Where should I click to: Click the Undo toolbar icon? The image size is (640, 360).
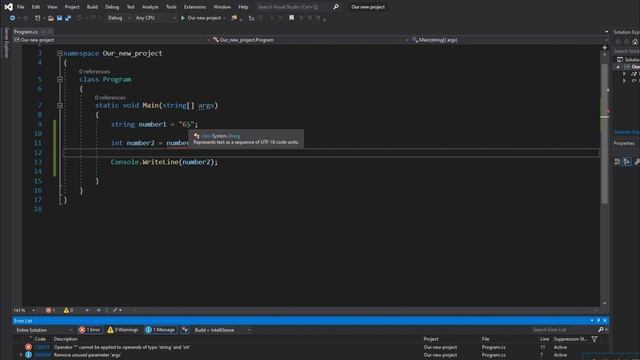(x=80, y=18)
